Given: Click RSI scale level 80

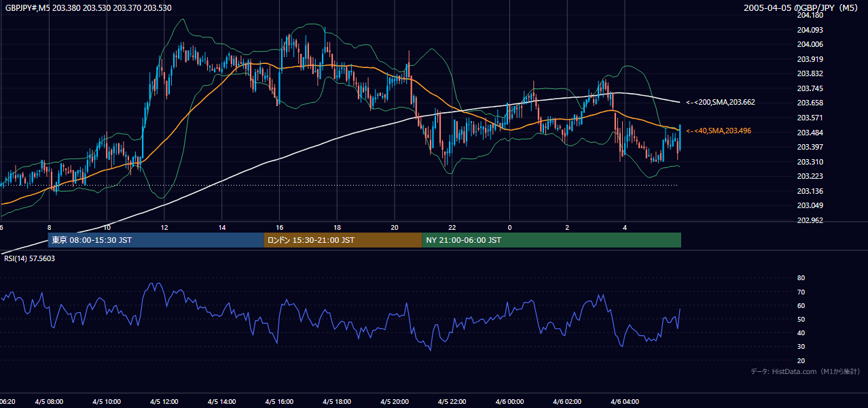Looking at the screenshot, I should click(801, 278).
